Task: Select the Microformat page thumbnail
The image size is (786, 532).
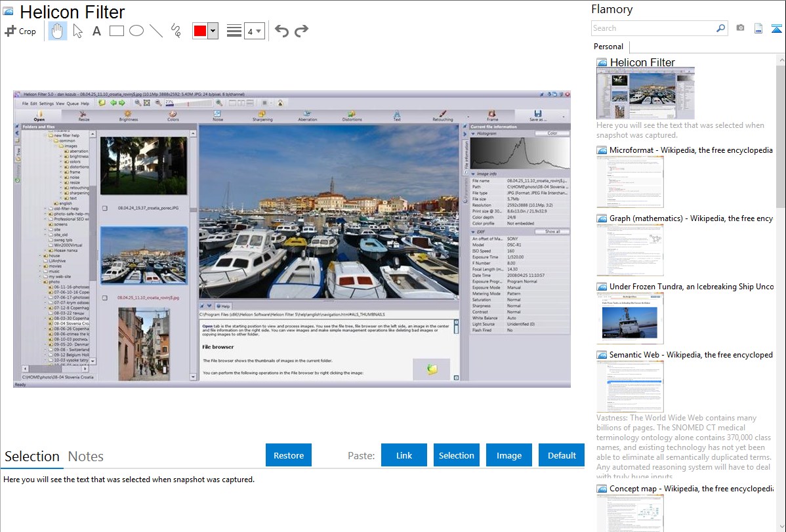Action: click(630, 182)
